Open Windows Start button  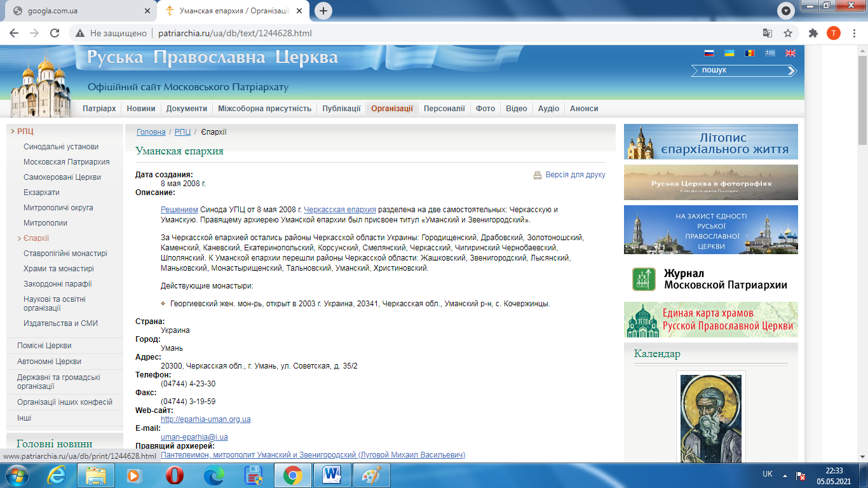17,475
